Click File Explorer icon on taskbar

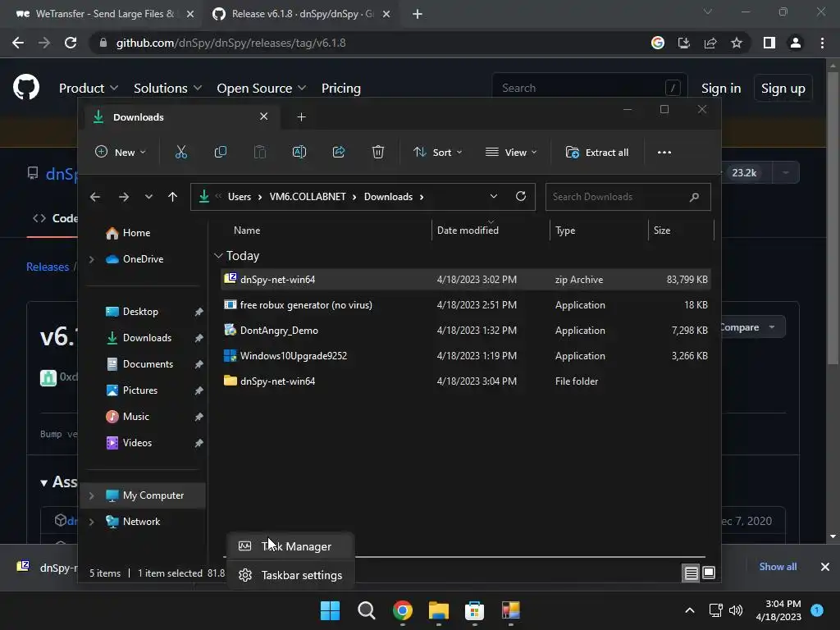click(438, 610)
